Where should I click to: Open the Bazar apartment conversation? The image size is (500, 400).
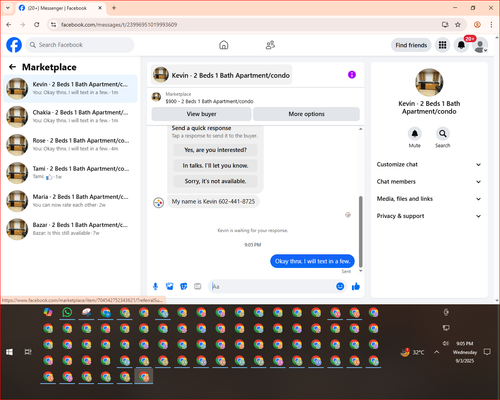(x=70, y=229)
